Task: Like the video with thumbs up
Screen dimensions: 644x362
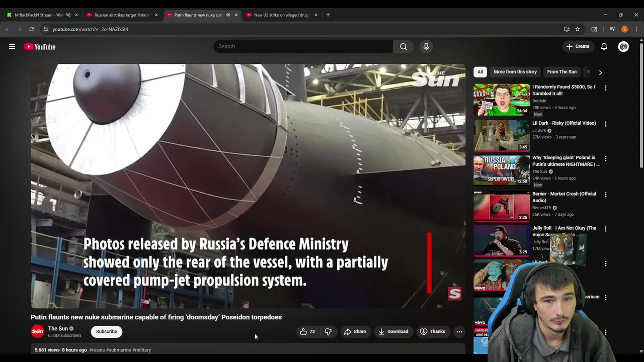Action: click(x=307, y=331)
